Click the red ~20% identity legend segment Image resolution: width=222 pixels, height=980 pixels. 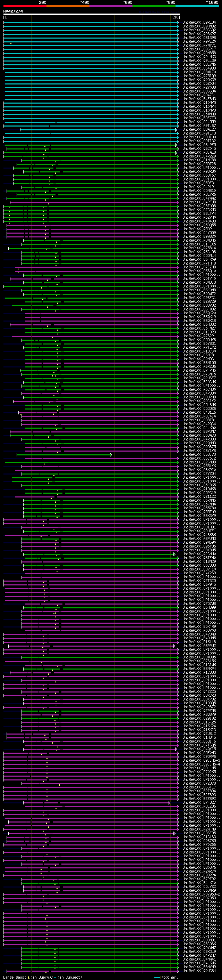[25, 6]
